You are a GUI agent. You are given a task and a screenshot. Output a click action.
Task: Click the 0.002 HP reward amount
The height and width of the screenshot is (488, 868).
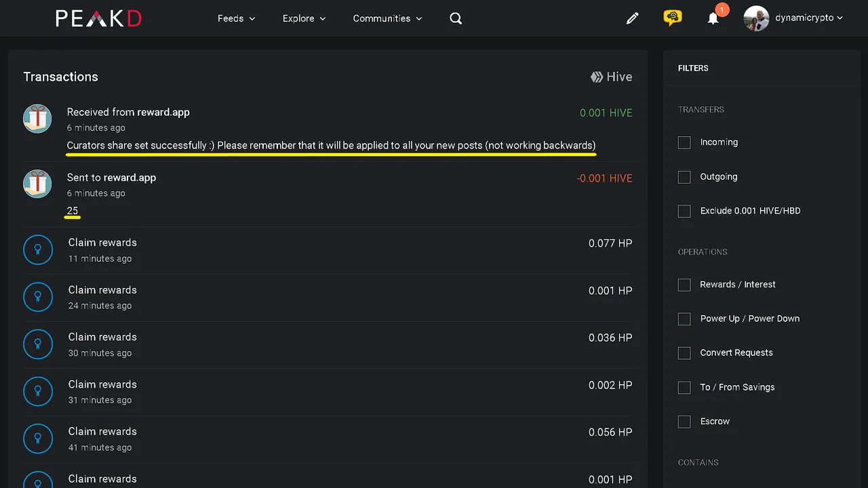pos(610,385)
